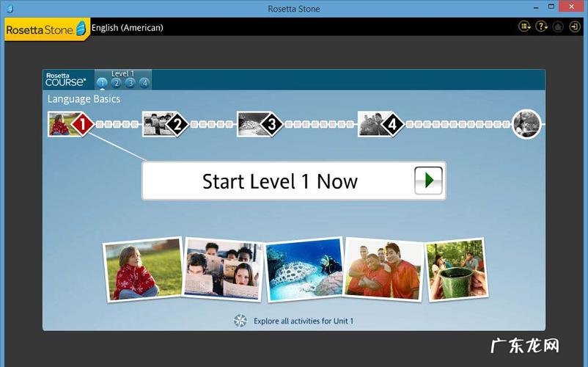This screenshot has width=588, height=367.
Task: Open the photo of men in orange shirts
Action: click(x=383, y=269)
